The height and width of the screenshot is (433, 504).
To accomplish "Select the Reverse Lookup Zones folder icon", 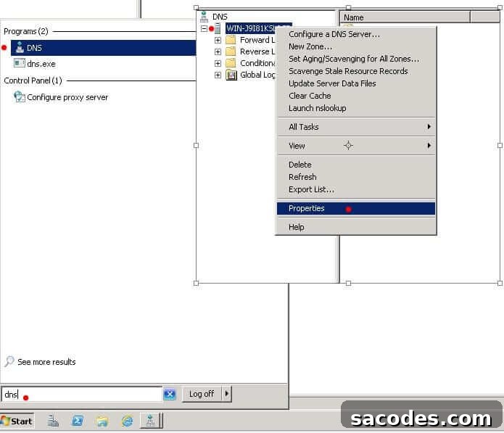I will click(231, 51).
